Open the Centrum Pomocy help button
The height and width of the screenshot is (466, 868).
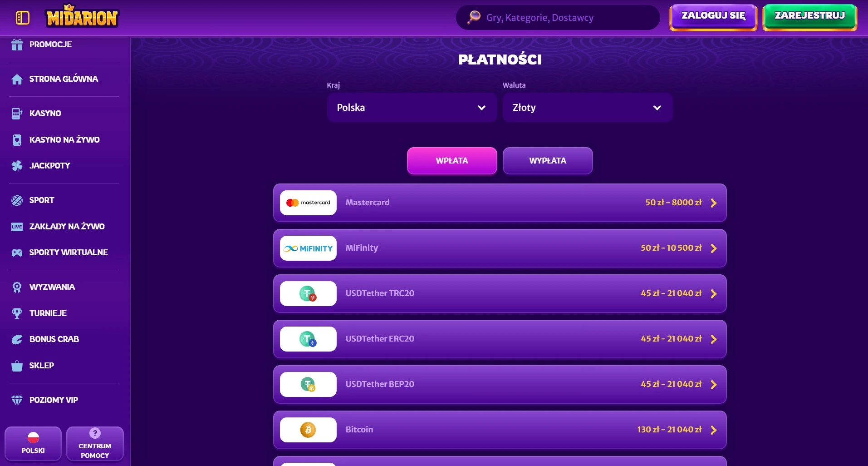(x=95, y=443)
